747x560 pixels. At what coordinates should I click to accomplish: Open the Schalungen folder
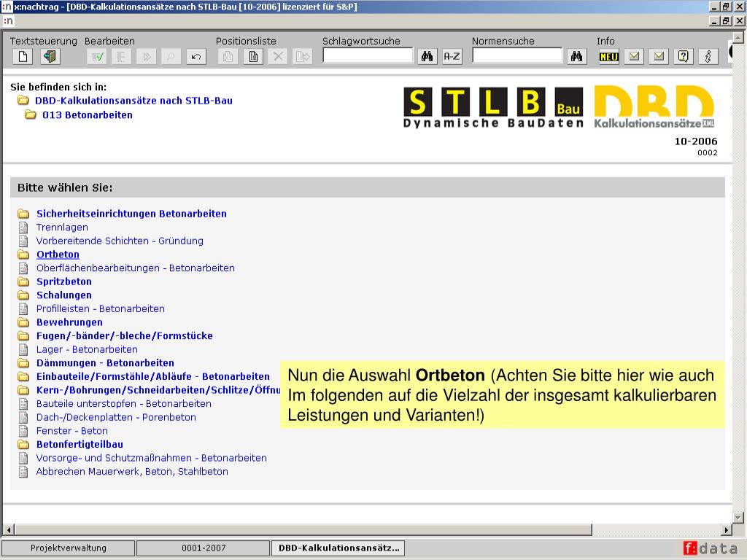tap(64, 295)
